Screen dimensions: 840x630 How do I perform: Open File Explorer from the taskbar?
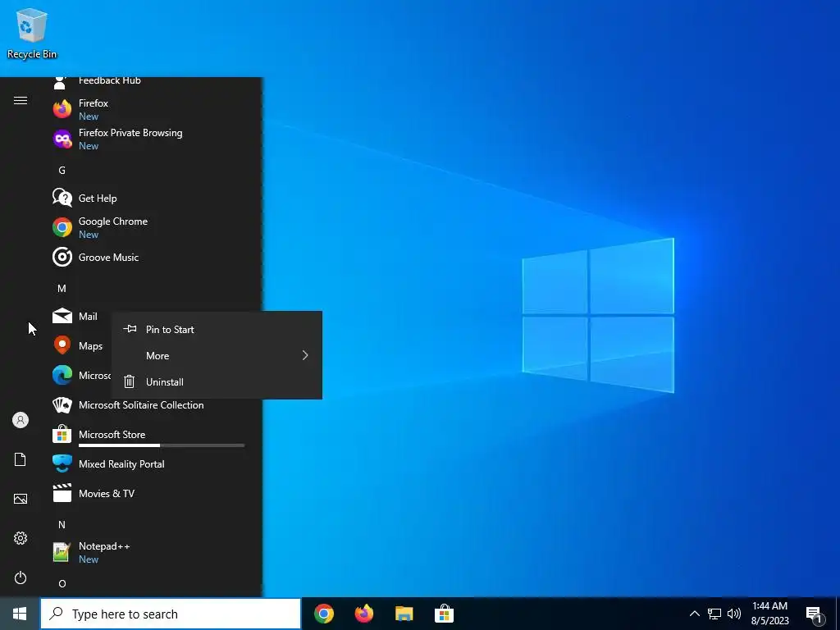click(404, 614)
